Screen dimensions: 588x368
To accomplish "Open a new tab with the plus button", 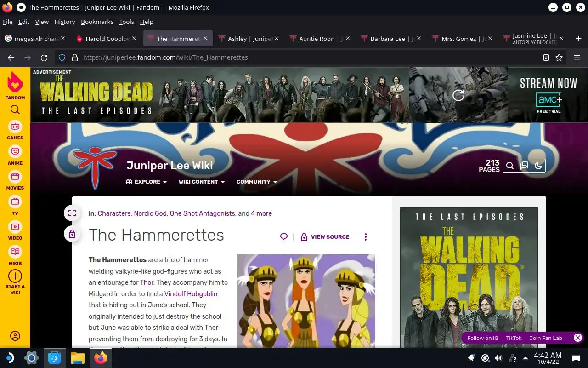I will click(578, 39).
